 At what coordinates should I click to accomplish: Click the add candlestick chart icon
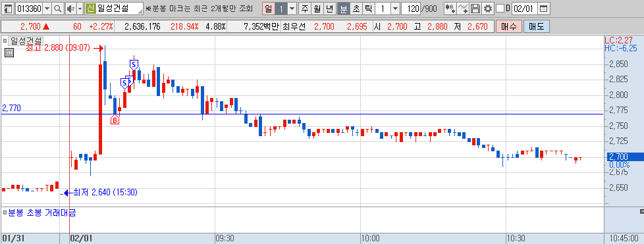point(450,9)
